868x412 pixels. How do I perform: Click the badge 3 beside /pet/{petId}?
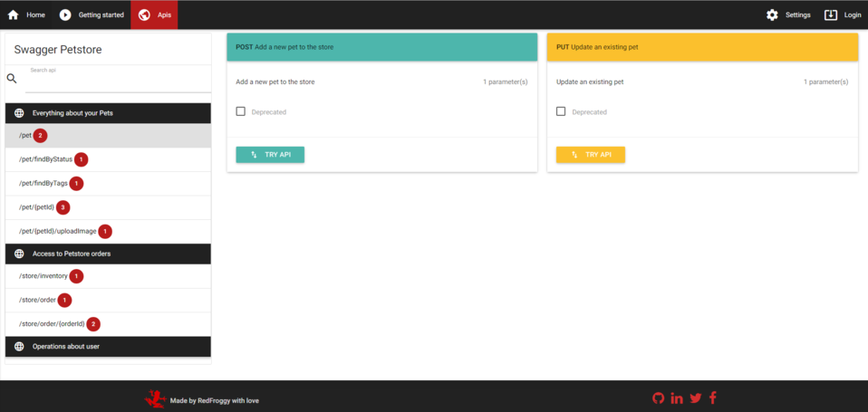63,207
